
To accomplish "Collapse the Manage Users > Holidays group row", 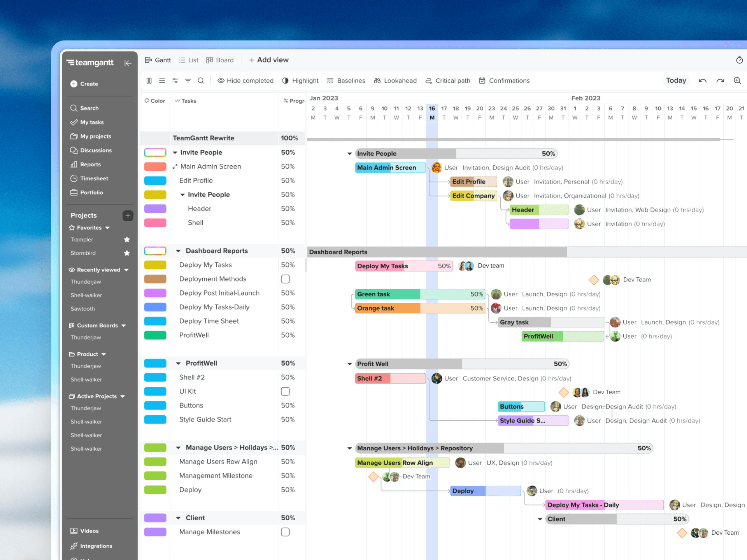I will tap(178, 448).
